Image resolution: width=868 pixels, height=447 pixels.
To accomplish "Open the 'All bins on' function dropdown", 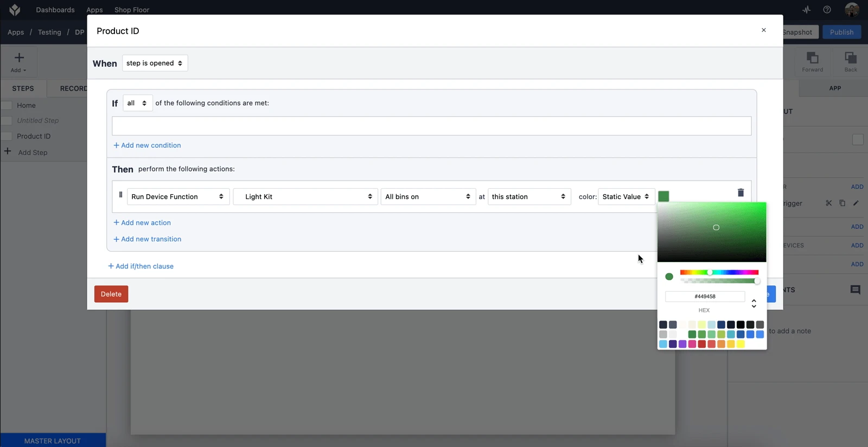I will 428,196.
